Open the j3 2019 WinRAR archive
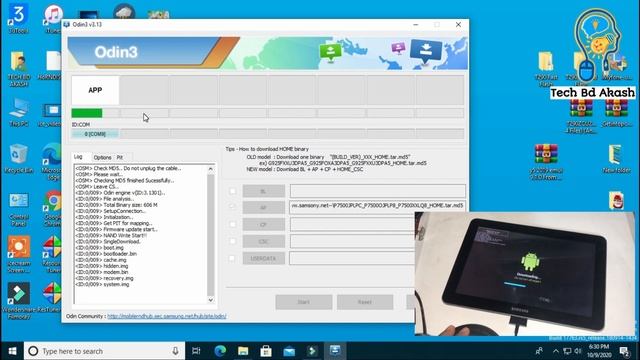The width and height of the screenshot is (640, 360). (546, 162)
